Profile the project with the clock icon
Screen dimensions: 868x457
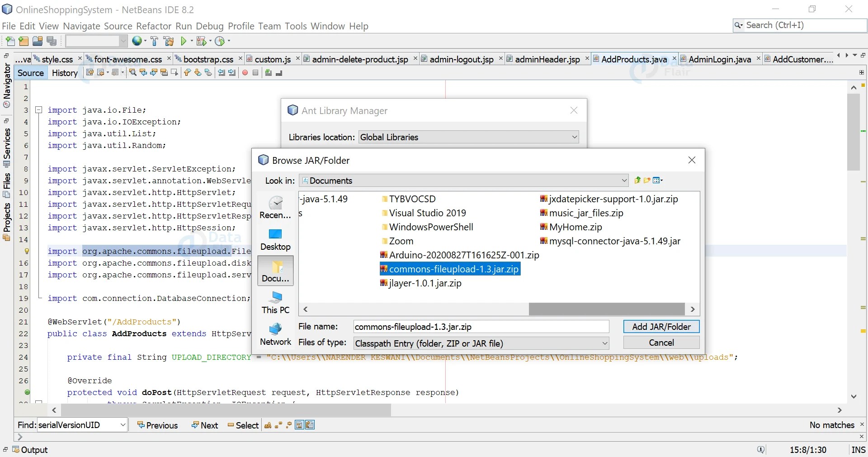[x=219, y=41]
